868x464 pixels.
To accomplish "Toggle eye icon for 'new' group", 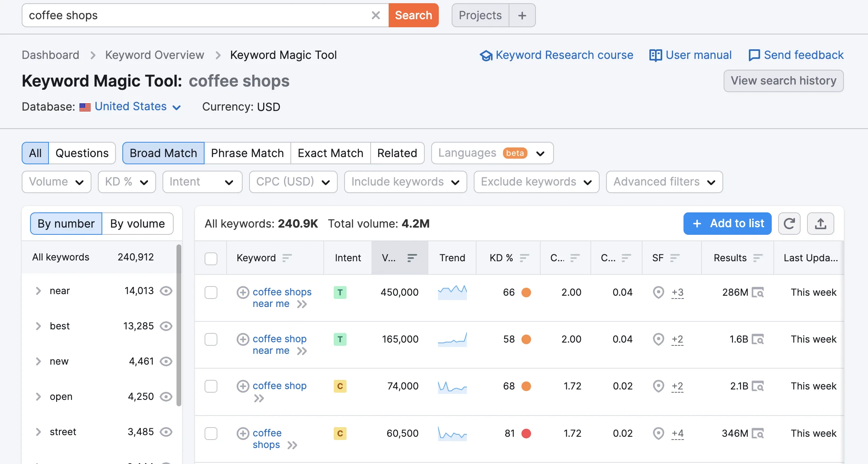I will click(166, 361).
